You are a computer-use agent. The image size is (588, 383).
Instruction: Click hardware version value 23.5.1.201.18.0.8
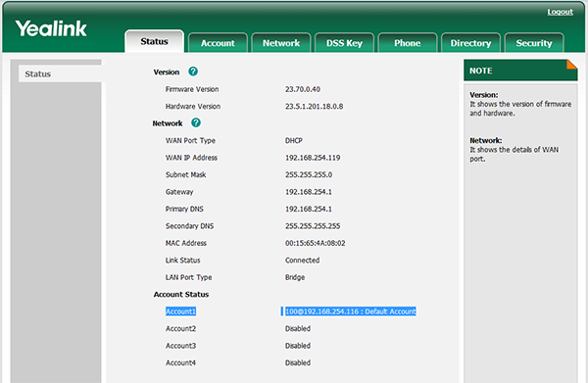pyautogui.click(x=315, y=107)
